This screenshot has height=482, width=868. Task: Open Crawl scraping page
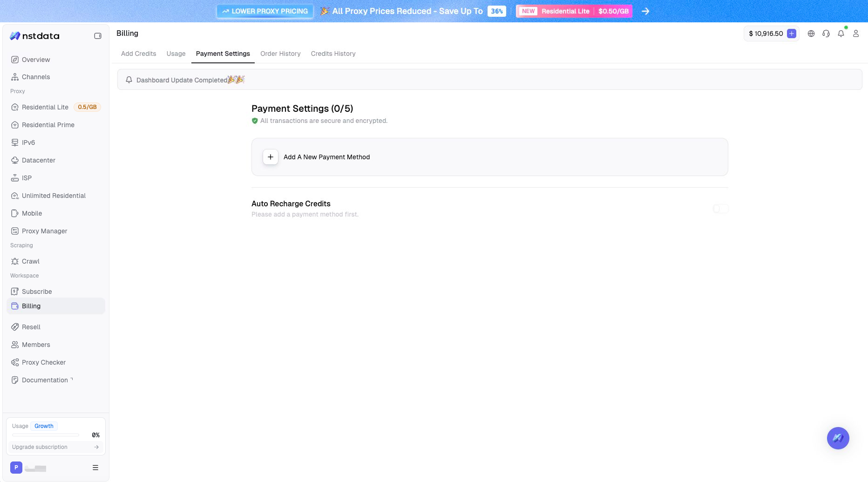pos(56,261)
